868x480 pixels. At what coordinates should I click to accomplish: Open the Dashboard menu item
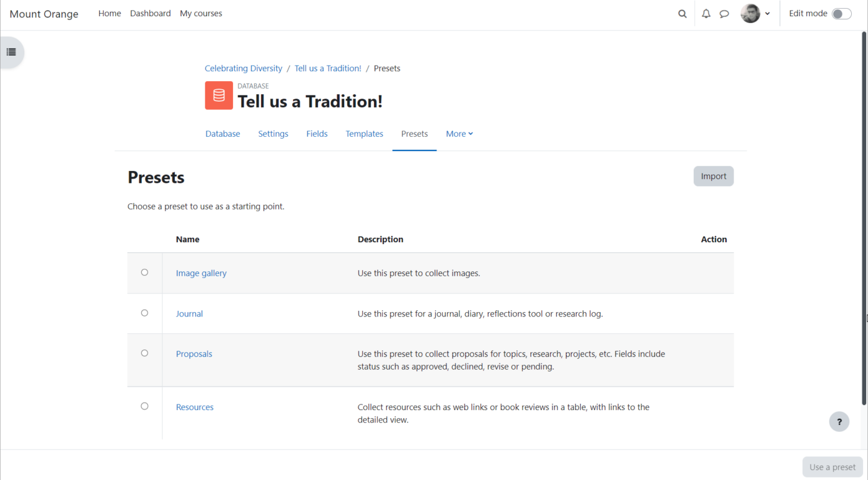pyautogui.click(x=150, y=13)
